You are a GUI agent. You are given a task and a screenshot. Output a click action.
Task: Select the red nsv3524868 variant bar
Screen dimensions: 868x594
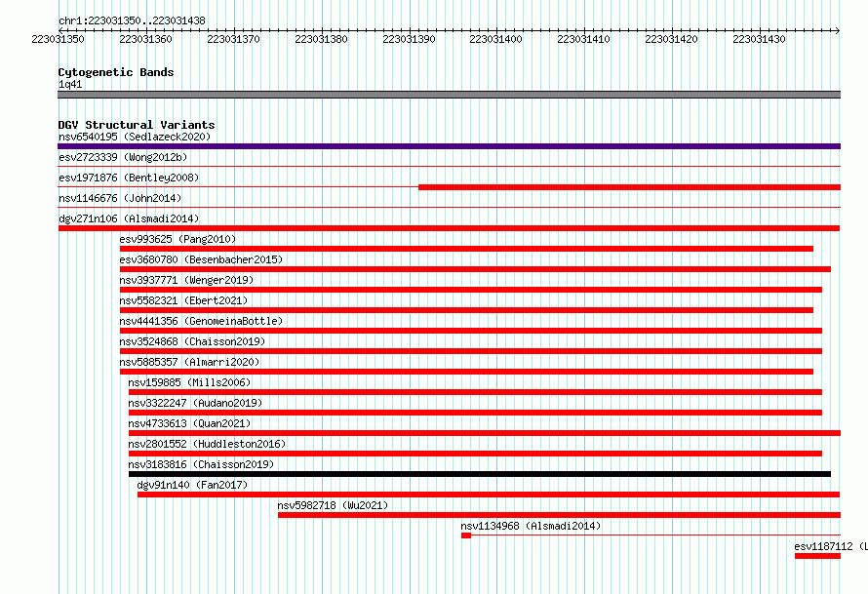[471, 351]
